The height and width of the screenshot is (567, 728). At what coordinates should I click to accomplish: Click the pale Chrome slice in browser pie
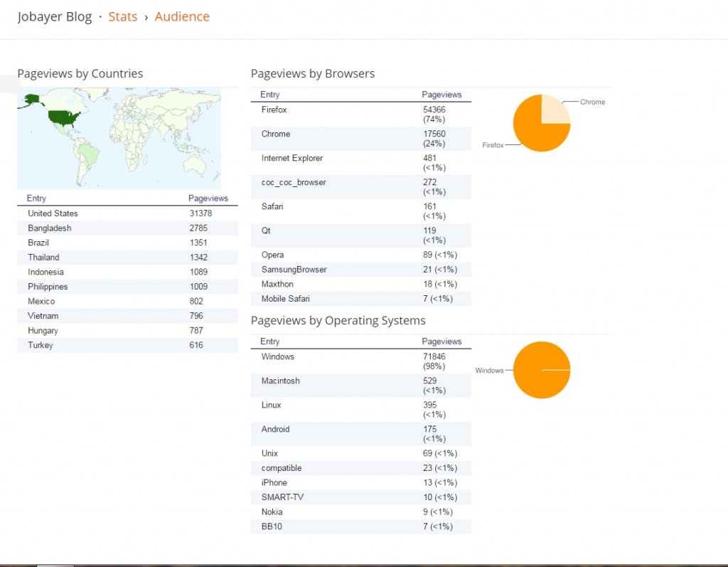[x=555, y=110]
